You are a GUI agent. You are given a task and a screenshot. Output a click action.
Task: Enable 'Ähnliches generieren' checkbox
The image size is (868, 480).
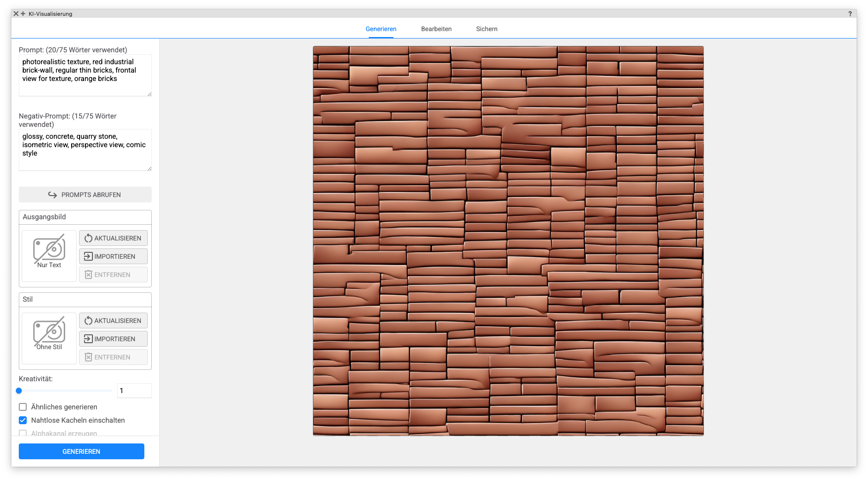point(23,407)
